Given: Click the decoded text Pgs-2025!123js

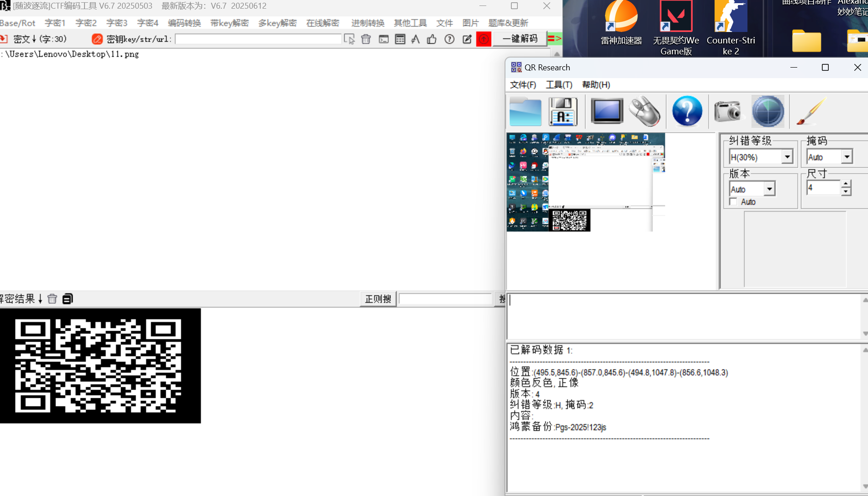Looking at the screenshot, I should 580,427.
